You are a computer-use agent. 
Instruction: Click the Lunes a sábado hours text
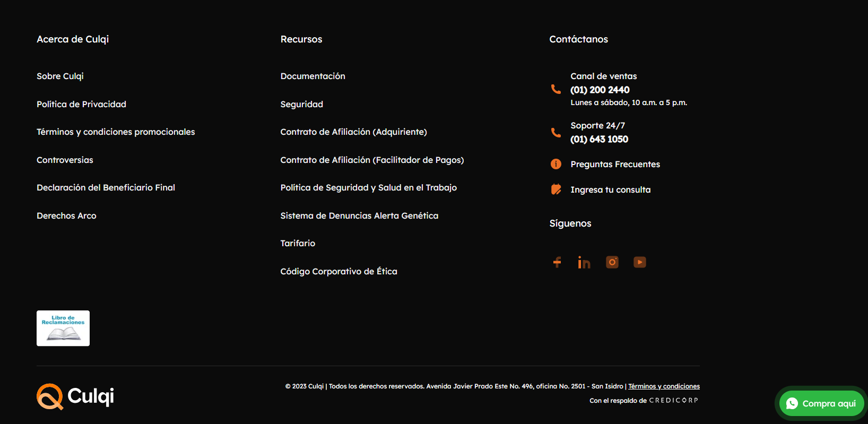629,103
